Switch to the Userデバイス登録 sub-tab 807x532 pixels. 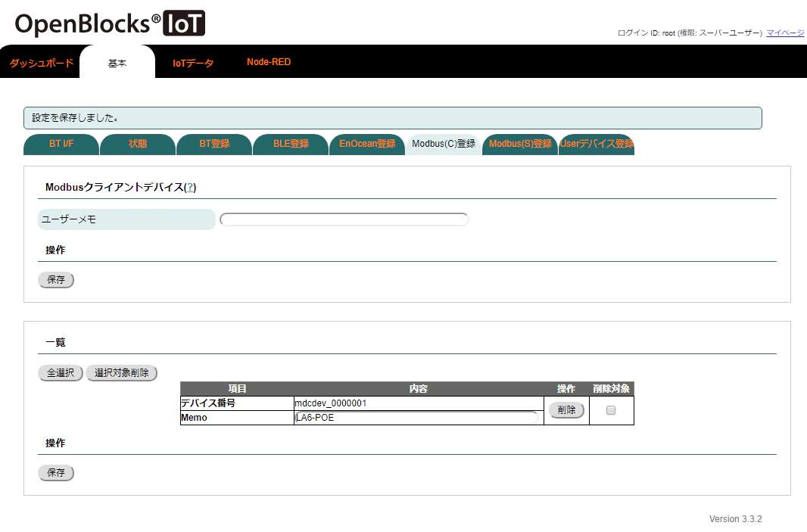coord(597,144)
